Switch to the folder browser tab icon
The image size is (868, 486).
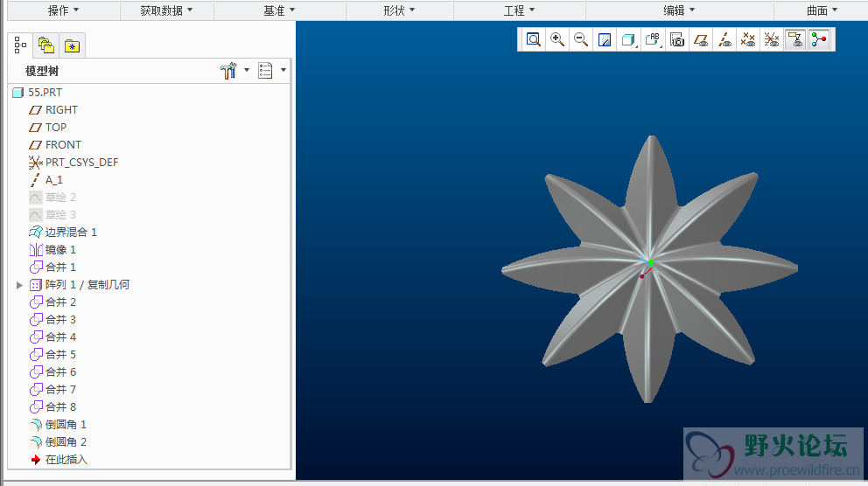coord(46,45)
